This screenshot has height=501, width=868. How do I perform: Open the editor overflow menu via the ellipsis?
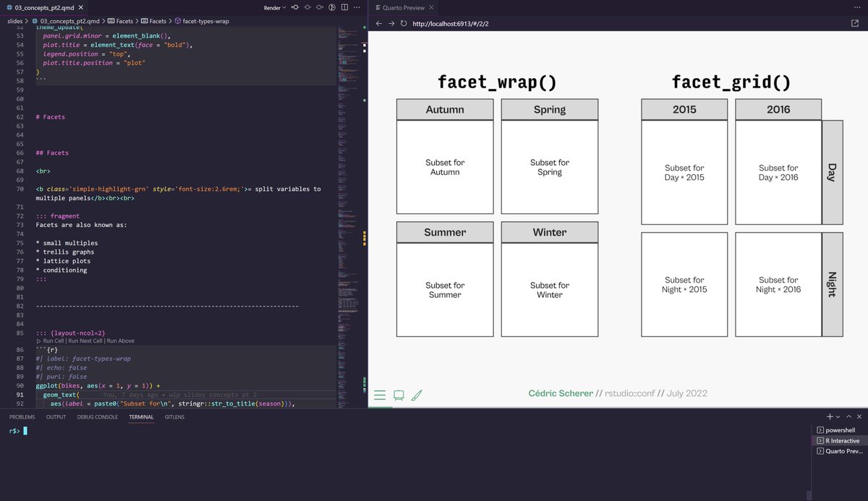point(357,7)
